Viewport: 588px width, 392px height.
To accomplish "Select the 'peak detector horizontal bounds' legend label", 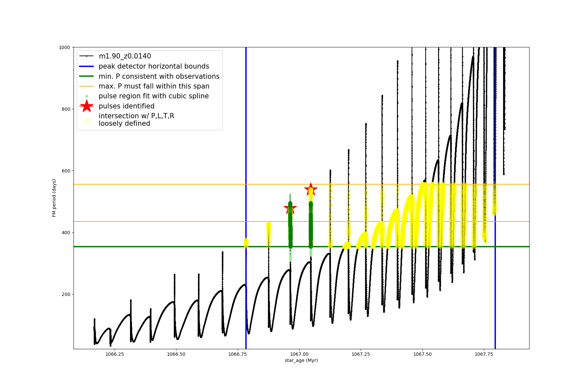I will coord(154,66).
